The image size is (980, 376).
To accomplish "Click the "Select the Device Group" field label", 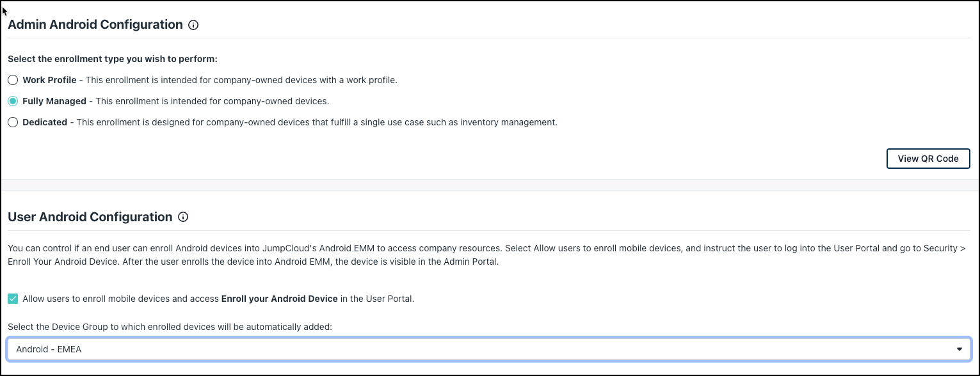I will (x=170, y=327).
